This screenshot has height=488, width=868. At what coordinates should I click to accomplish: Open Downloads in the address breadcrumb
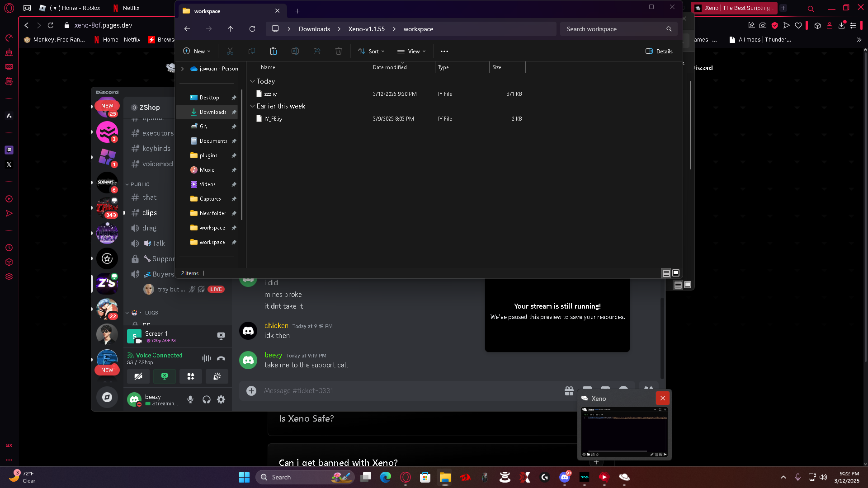(314, 29)
